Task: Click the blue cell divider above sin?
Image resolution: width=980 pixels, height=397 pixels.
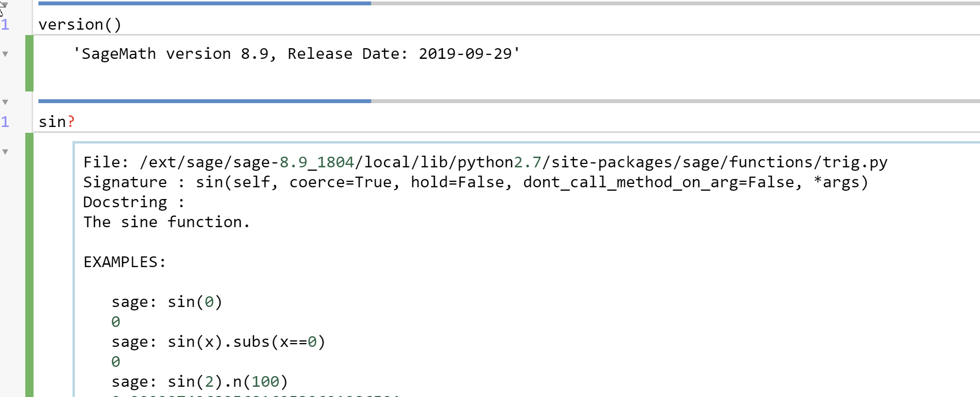Action: [204, 101]
